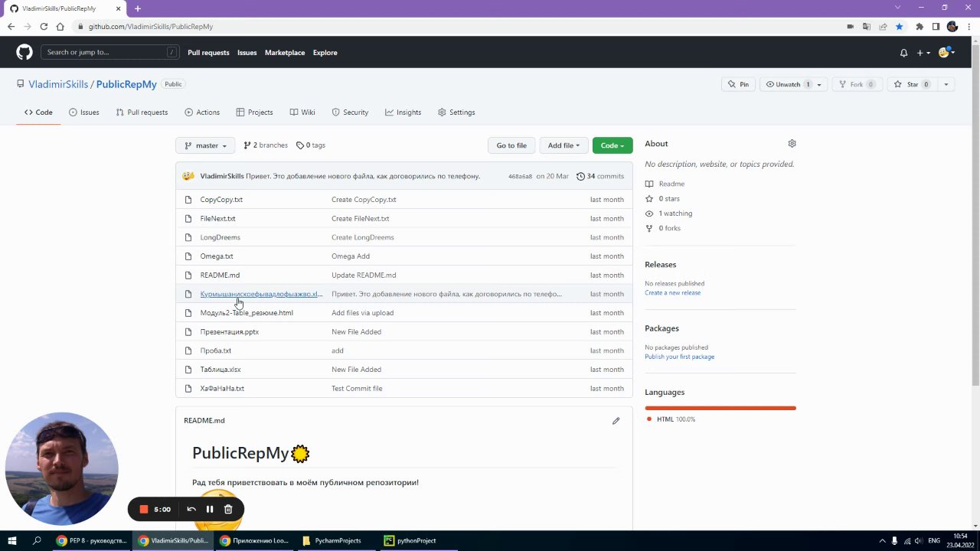Open the browser home page
The image size is (980, 551).
[60, 26]
